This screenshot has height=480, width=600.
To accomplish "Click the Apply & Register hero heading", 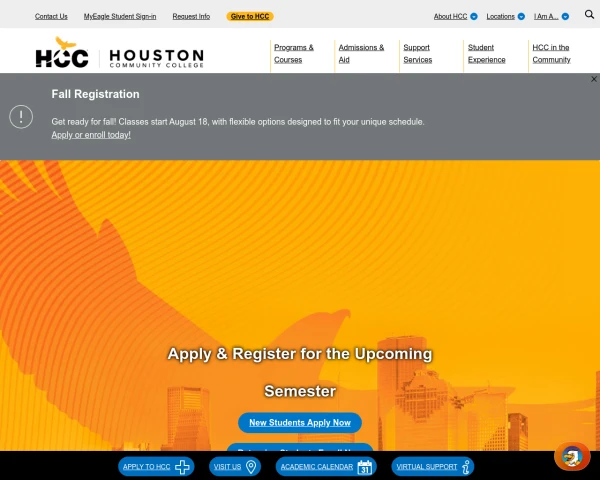I will click(300, 372).
